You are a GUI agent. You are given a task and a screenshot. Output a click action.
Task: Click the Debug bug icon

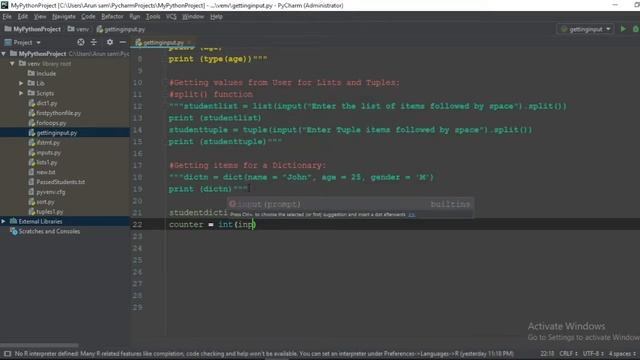[x=636, y=29]
